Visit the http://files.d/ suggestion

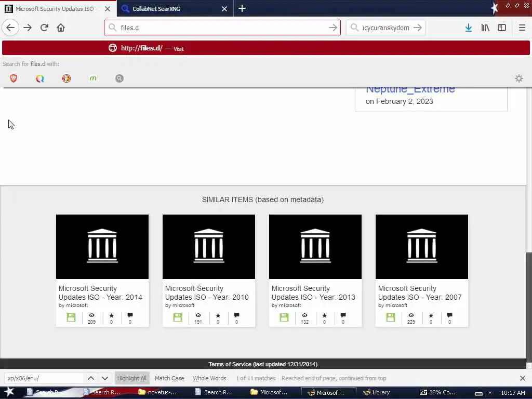pos(265,48)
